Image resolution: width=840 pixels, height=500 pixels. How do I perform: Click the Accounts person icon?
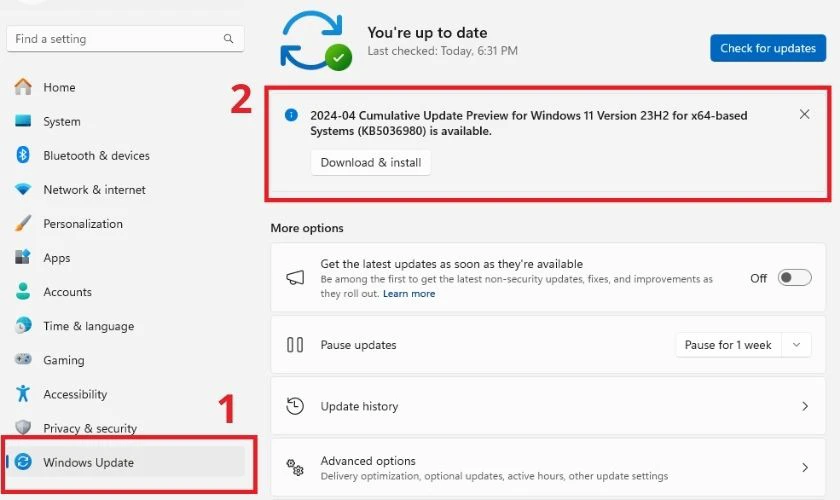click(x=23, y=291)
